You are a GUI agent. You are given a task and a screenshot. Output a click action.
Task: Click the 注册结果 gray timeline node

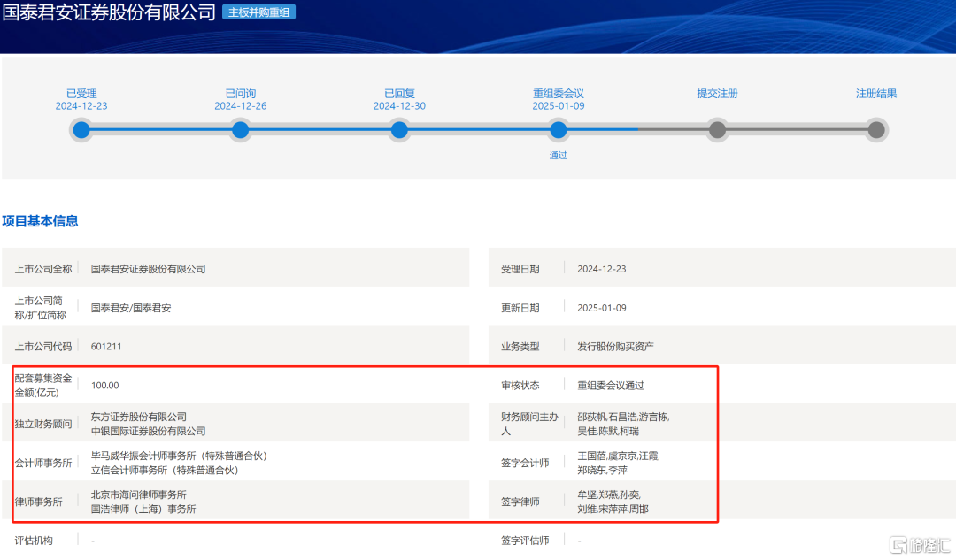(876, 130)
